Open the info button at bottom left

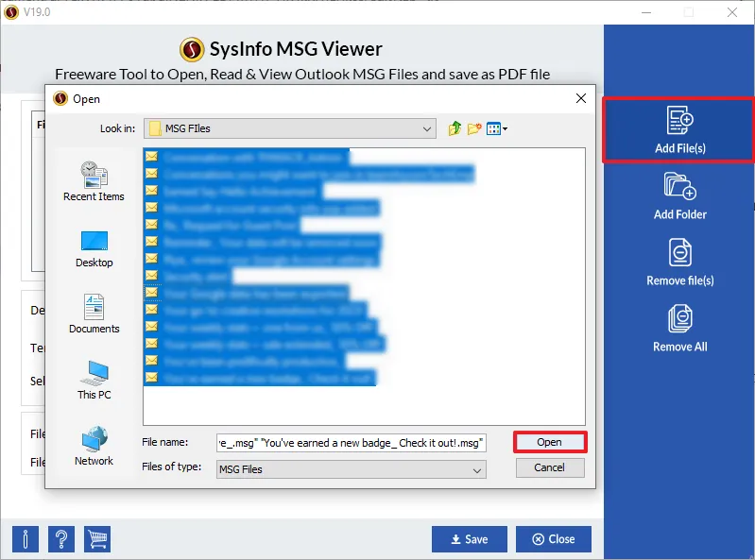point(25,539)
